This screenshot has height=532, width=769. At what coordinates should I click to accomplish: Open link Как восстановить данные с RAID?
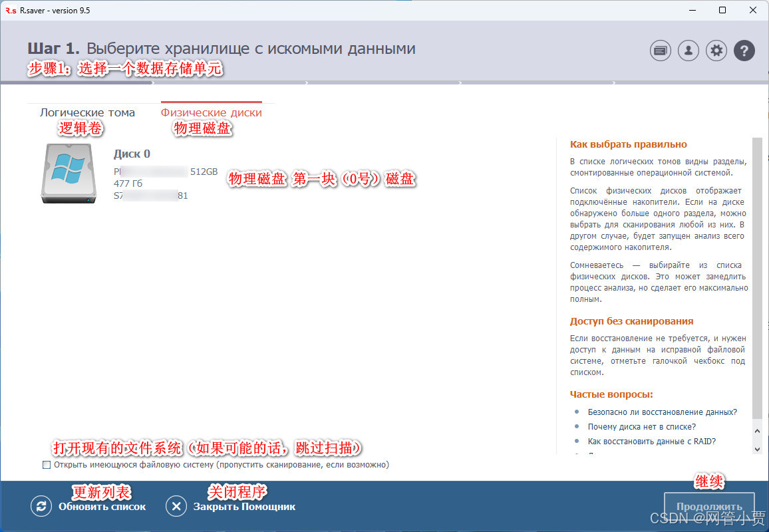(652, 442)
